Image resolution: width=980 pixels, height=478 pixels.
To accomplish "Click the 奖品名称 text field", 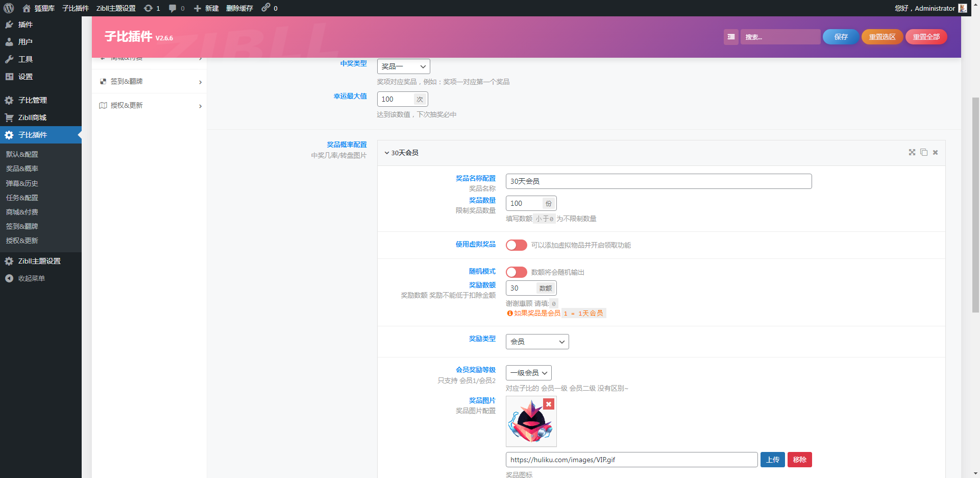I will point(658,181).
